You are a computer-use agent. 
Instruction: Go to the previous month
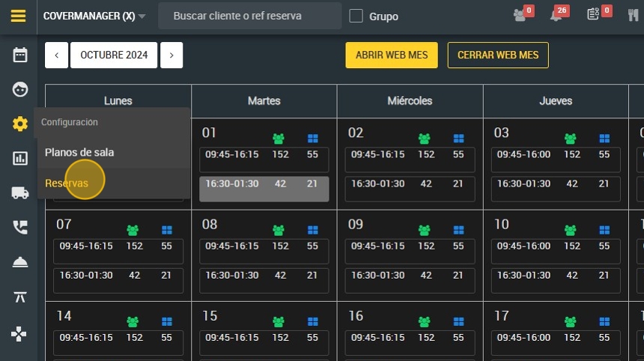click(57, 55)
